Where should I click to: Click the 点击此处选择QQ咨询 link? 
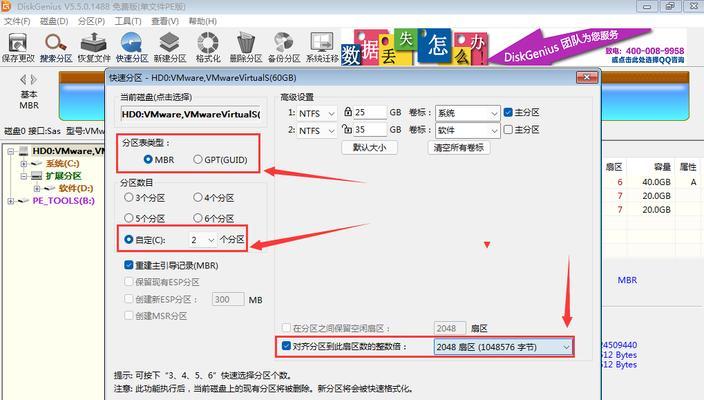click(647, 60)
